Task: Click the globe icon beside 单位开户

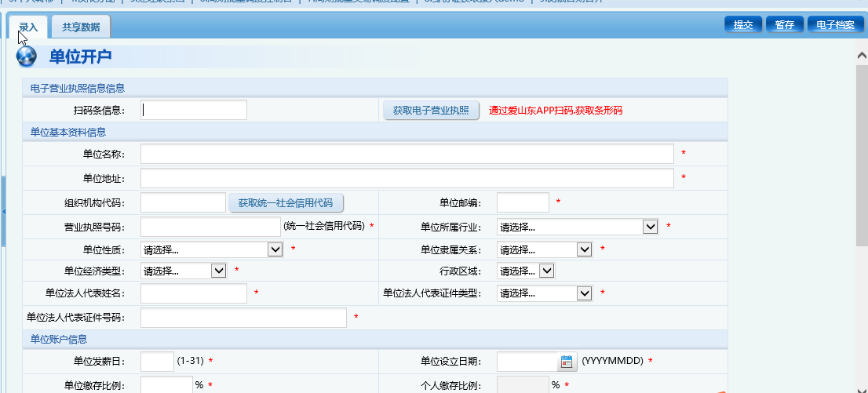Action: [27, 56]
